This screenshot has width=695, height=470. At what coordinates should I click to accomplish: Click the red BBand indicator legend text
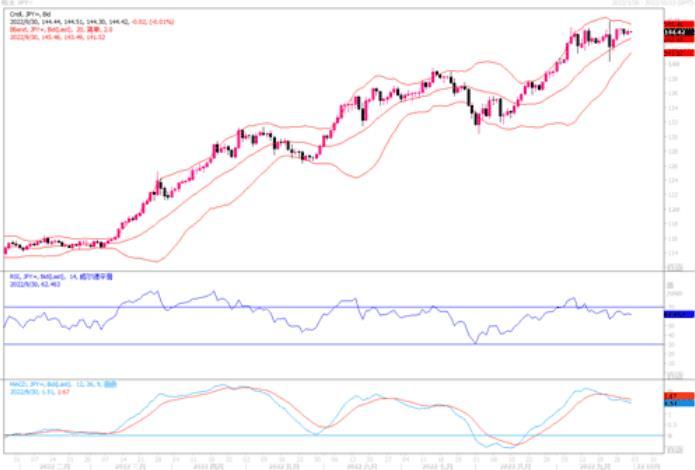click(x=61, y=29)
